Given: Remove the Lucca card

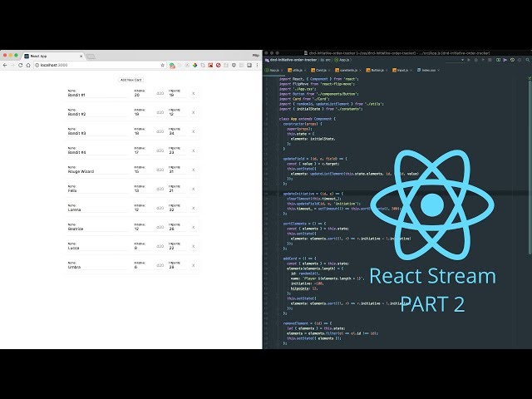Looking at the screenshot, I should [x=194, y=246].
